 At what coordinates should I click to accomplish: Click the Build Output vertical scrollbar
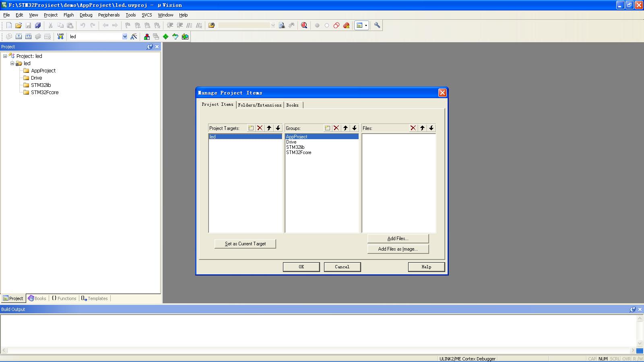(640, 331)
